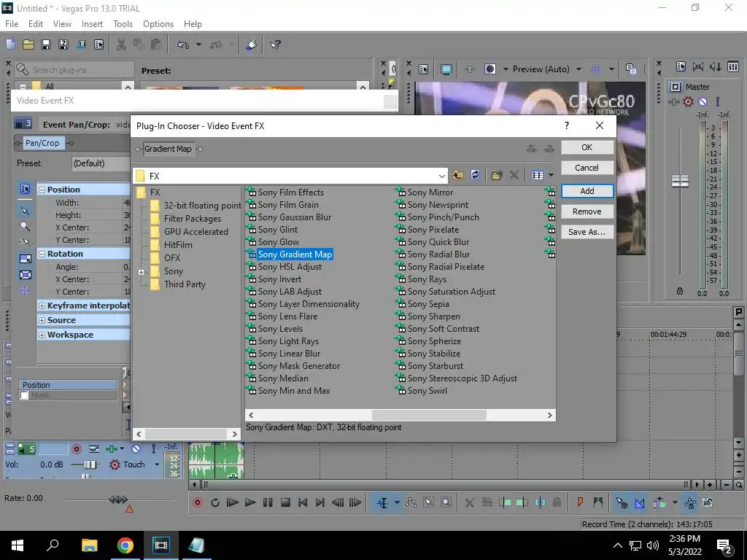Screen dimensions: 747x560
Task: Click the Insert Region green flags icon
Action: point(598,502)
